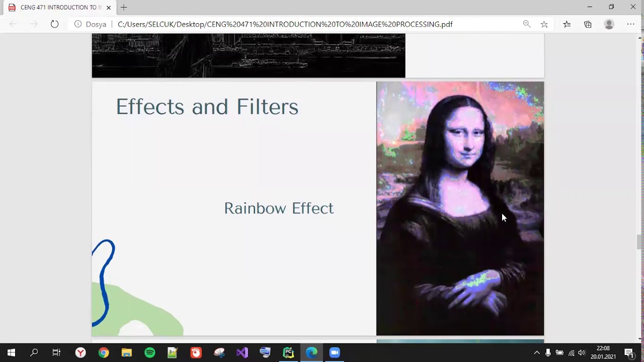Refresh the PDF page
644x362 pixels.
[x=54, y=24]
